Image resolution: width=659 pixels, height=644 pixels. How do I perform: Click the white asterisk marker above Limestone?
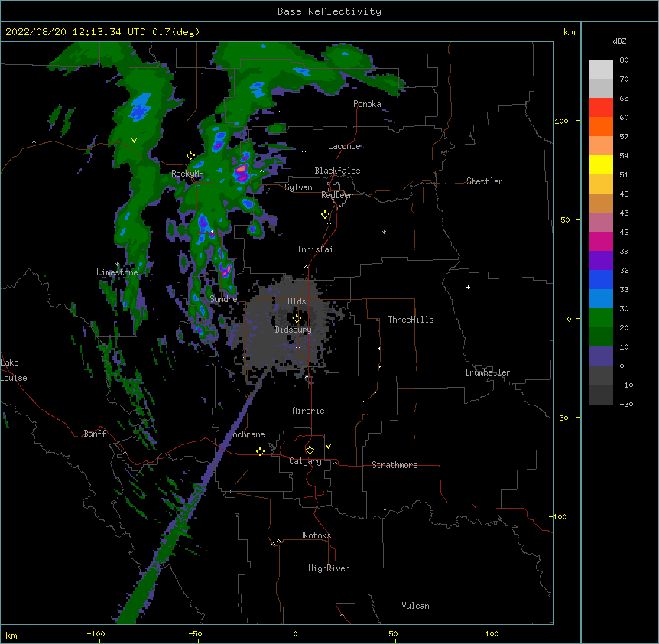click(x=117, y=265)
